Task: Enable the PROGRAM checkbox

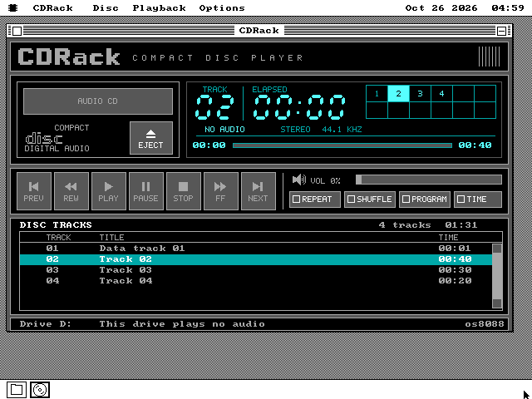Action: point(425,199)
